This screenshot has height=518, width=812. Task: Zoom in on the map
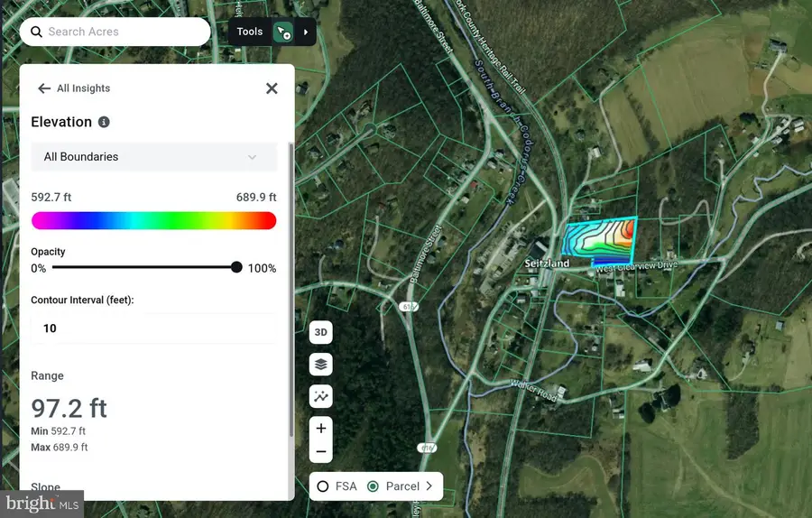320,428
